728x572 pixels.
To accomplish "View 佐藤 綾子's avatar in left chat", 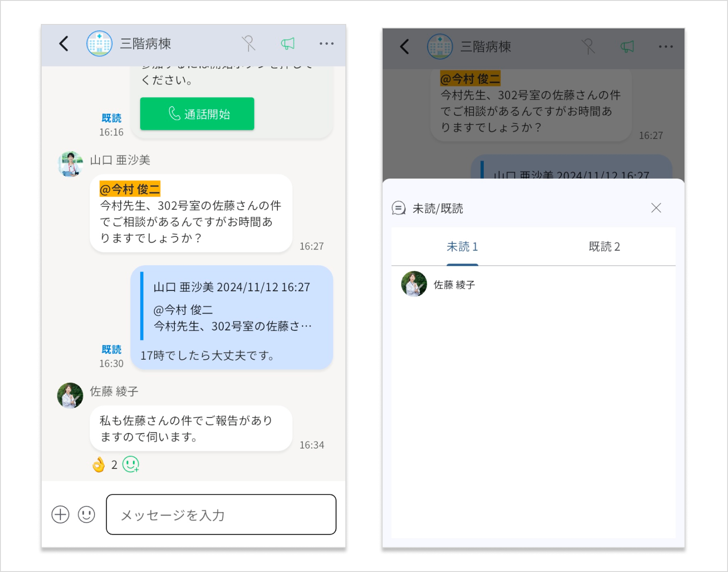I will pyautogui.click(x=70, y=396).
